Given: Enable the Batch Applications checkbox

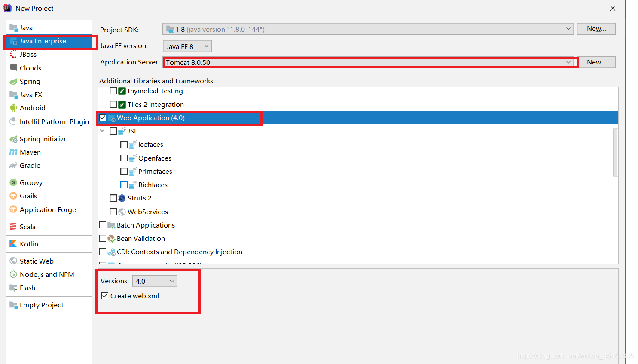Looking at the screenshot, I should tap(103, 225).
